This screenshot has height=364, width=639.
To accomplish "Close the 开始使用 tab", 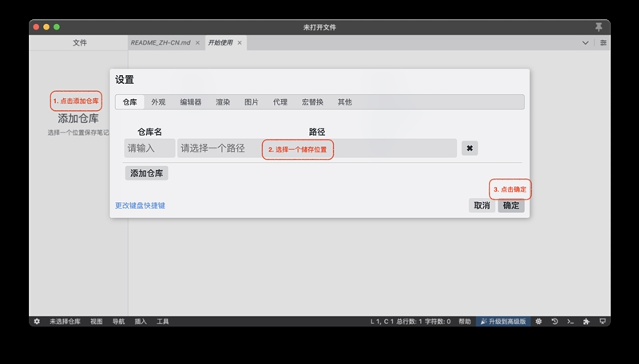I will (240, 43).
